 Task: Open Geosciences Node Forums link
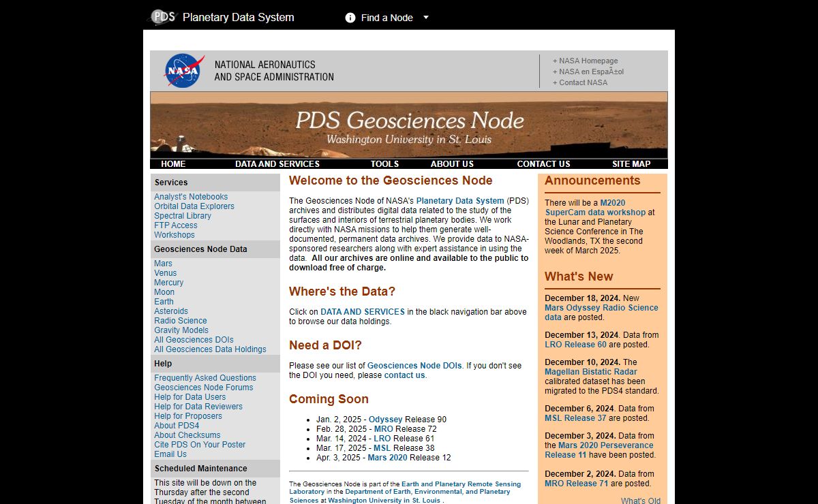pyautogui.click(x=203, y=388)
